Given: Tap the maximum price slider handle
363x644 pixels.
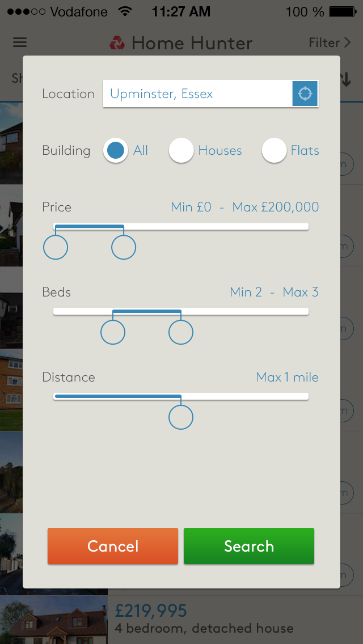Looking at the screenshot, I should [x=124, y=248].
